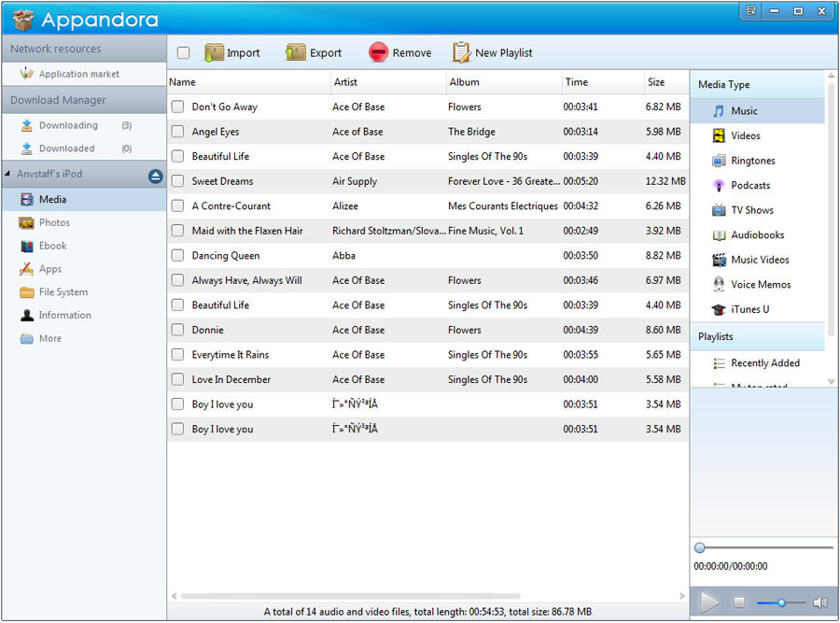
Task: Check the Everytime It Rains checkbox
Action: click(x=177, y=354)
